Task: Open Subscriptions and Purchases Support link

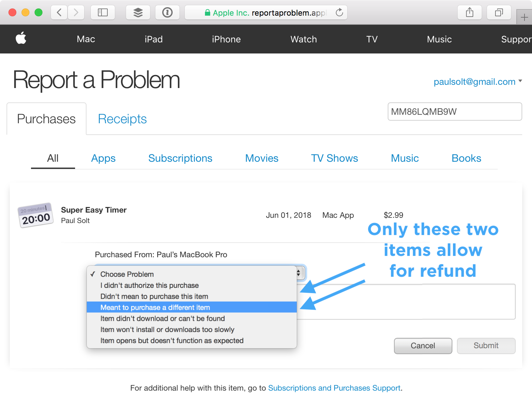Action: 334,388
